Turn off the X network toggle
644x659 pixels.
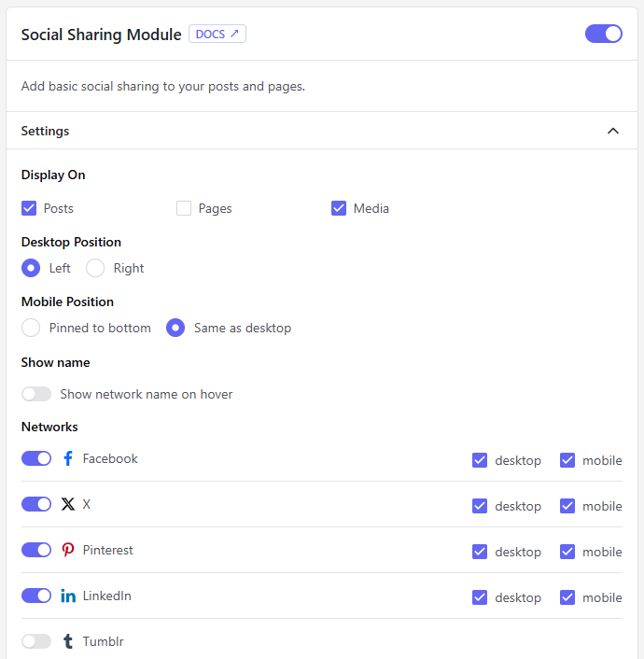point(36,504)
